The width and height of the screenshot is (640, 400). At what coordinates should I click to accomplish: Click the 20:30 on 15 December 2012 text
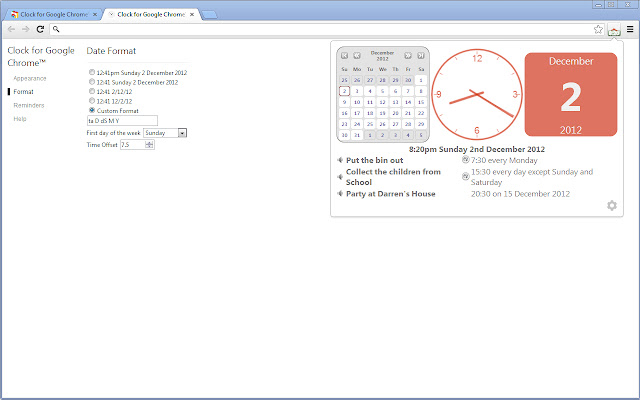(520, 193)
